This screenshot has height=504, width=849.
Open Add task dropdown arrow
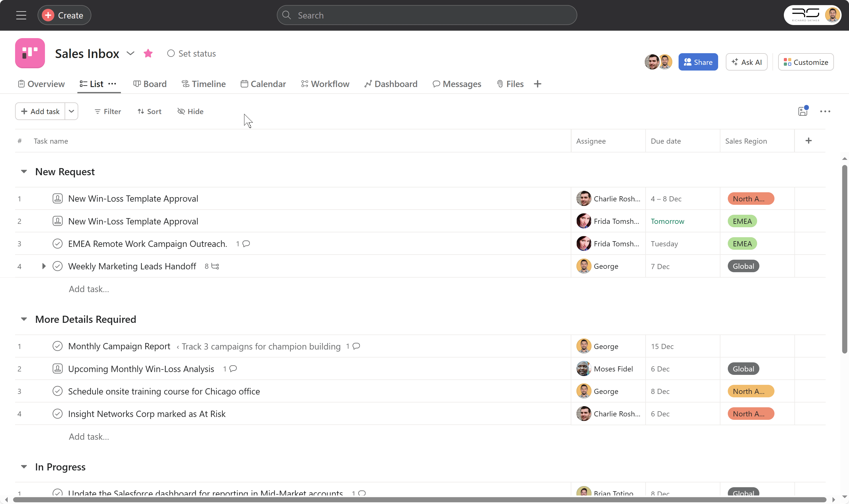click(x=71, y=111)
